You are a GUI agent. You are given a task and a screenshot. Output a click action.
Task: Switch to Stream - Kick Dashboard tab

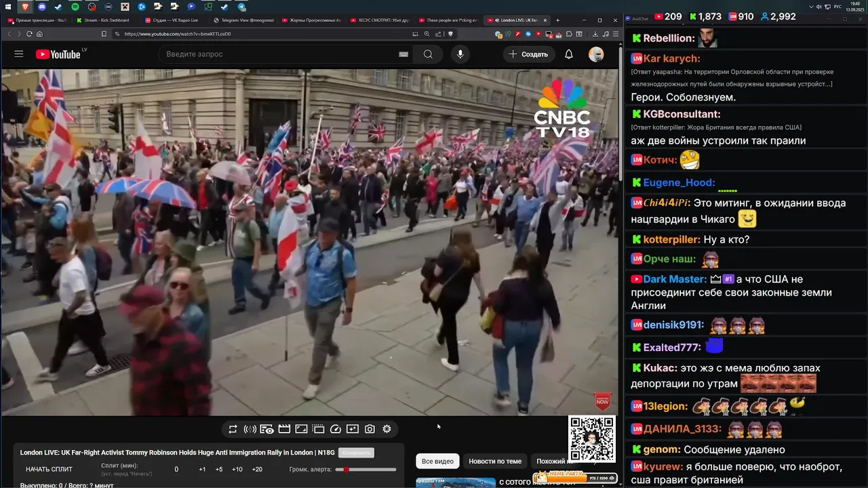tap(105, 20)
